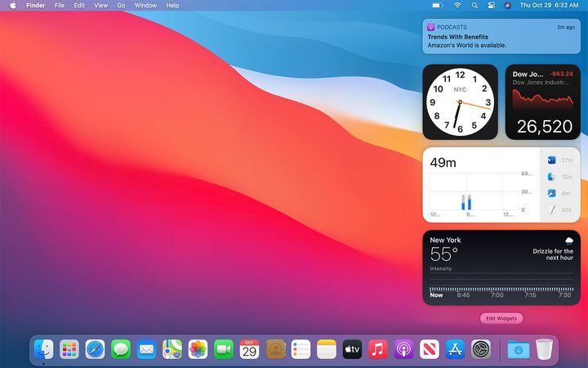Click the Siri icon in menu bar
The image size is (588, 368).
pos(507,5)
